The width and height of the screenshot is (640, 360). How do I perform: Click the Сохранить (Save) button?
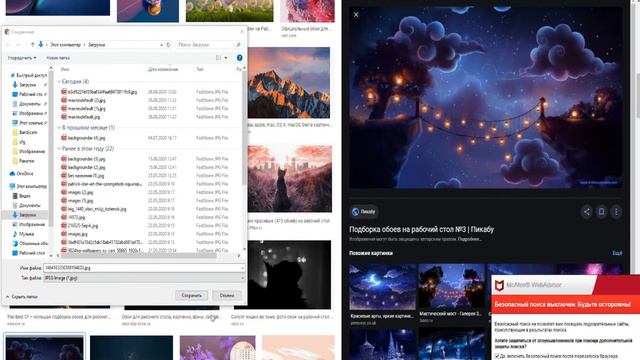191,295
